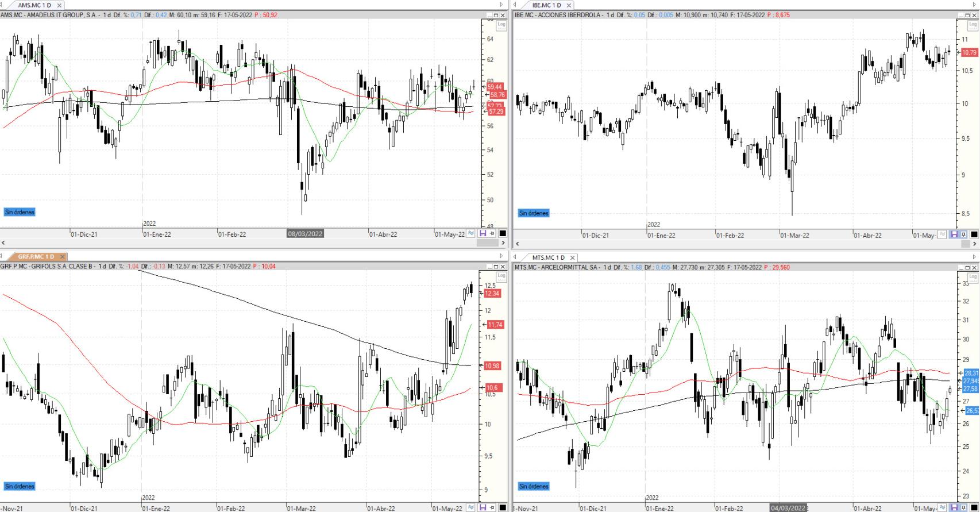
Task: Click tab-scroll right arrow above Iberdrola panel
Action: tap(974, 5)
